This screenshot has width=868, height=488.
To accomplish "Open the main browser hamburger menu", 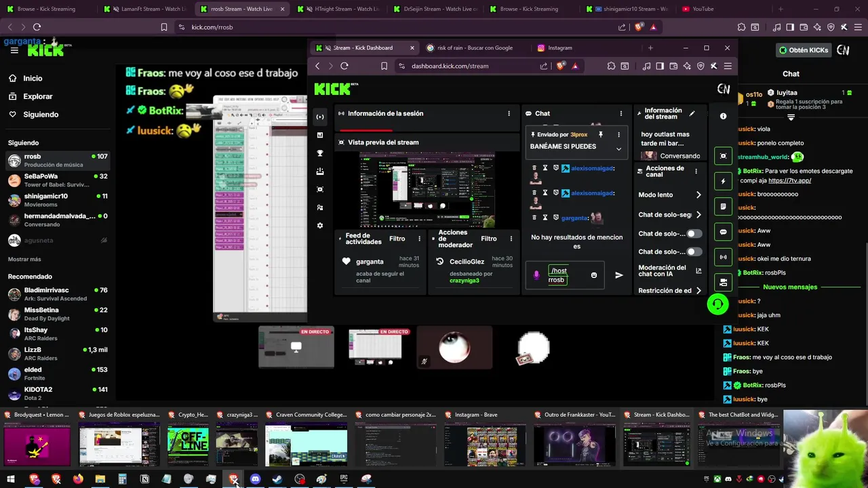I will [858, 27].
